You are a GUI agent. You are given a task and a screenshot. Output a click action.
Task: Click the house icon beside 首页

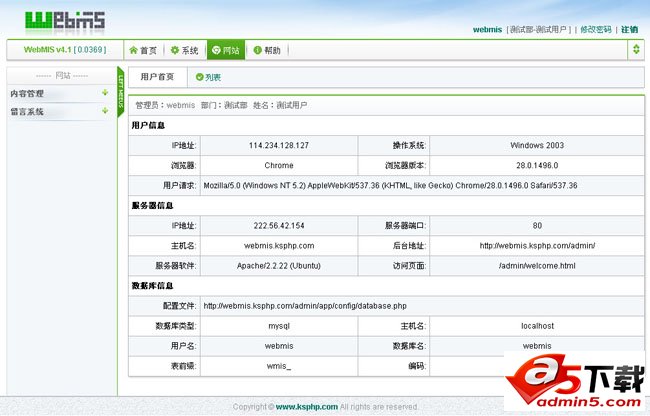(x=133, y=50)
